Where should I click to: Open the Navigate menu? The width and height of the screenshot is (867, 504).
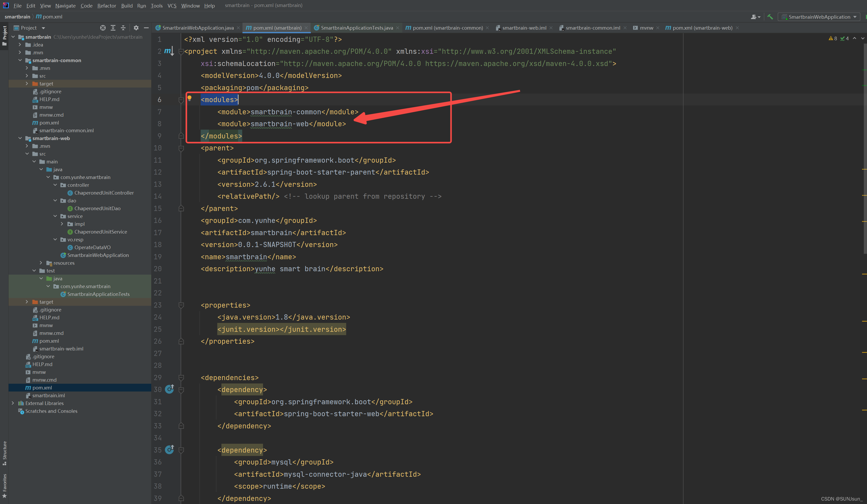(x=65, y=5)
